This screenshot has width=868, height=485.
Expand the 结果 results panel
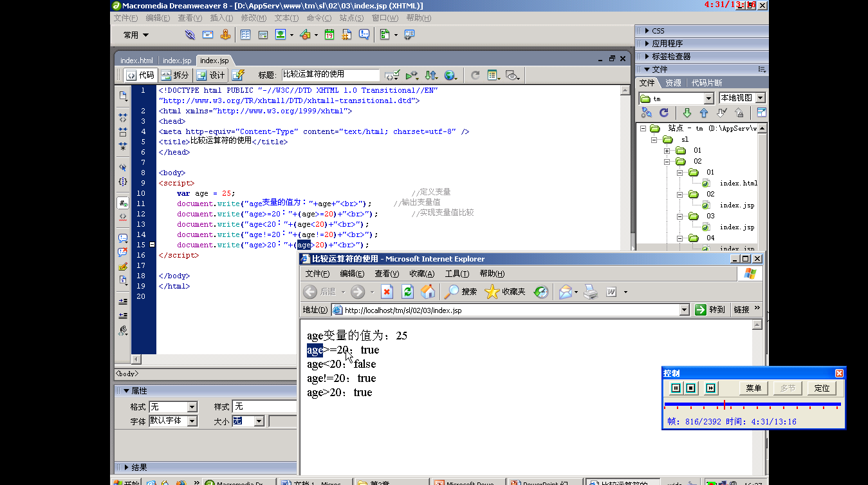[126, 468]
